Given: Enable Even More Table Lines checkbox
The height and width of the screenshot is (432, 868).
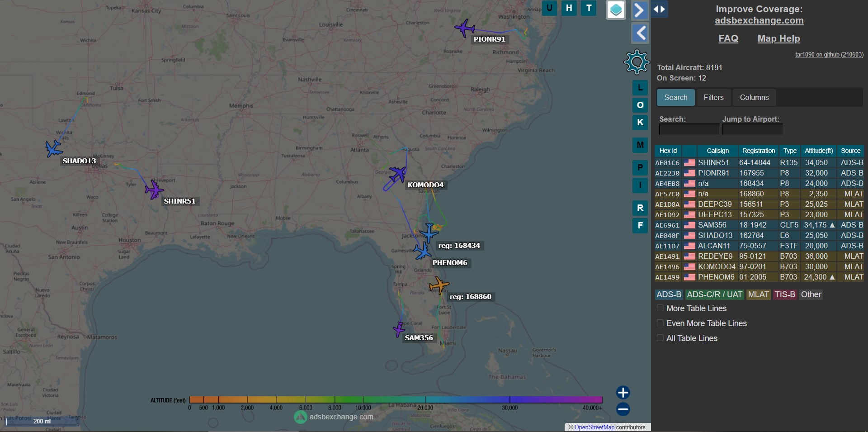Looking at the screenshot, I should click(x=660, y=323).
